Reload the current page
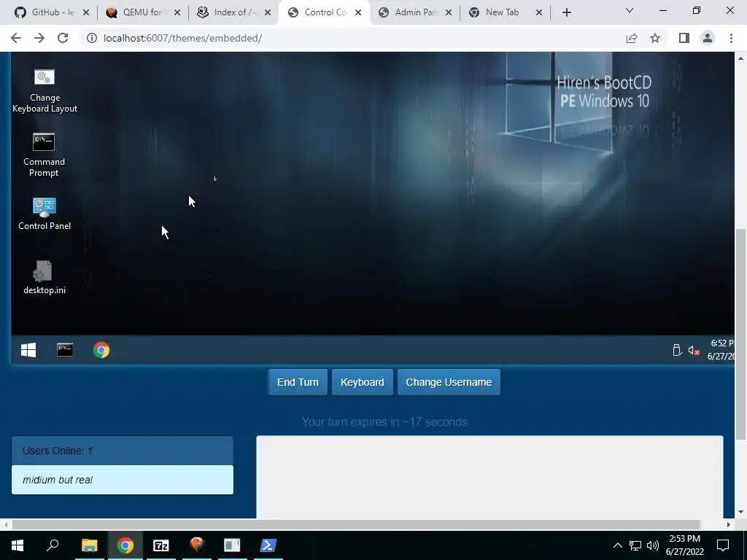The height and width of the screenshot is (560, 747). (x=63, y=38)
